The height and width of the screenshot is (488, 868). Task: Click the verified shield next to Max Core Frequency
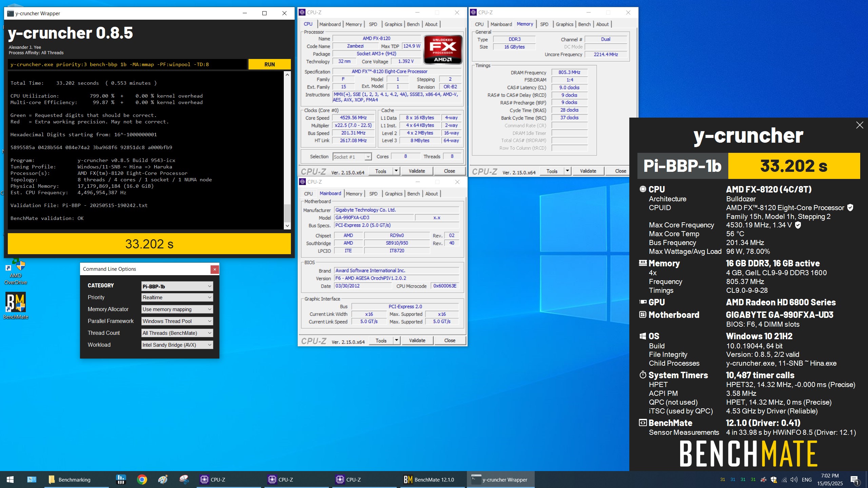tap(798, 225)
